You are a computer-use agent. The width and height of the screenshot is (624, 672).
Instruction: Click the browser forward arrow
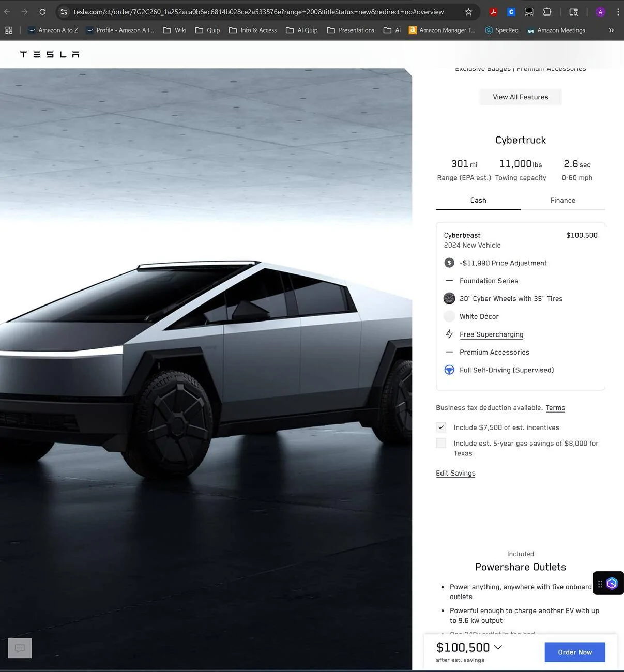pyautogui.click(x=24, y=11)
